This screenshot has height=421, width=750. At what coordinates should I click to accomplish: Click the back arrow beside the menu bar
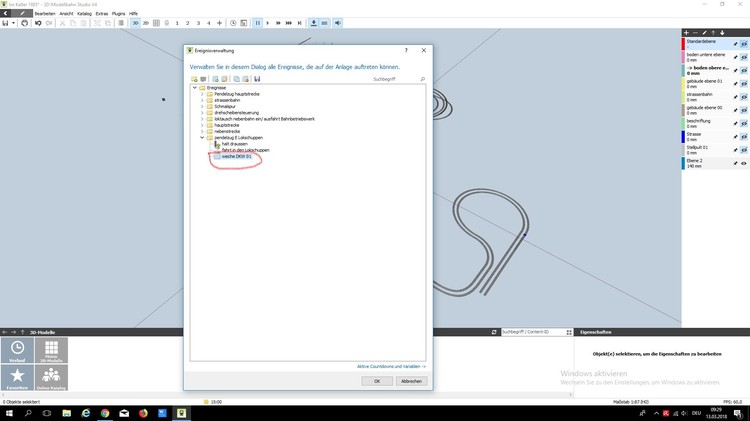pos(5,13)
